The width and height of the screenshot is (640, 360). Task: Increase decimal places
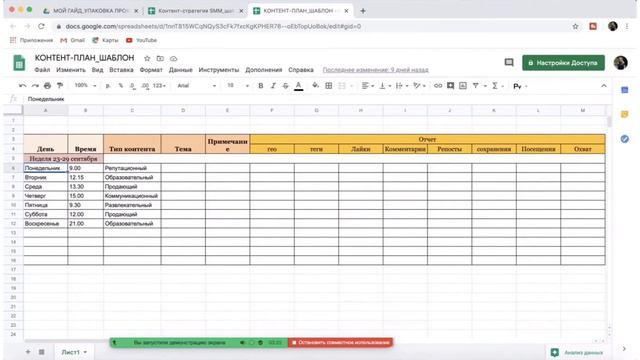[x=145, y=86]
